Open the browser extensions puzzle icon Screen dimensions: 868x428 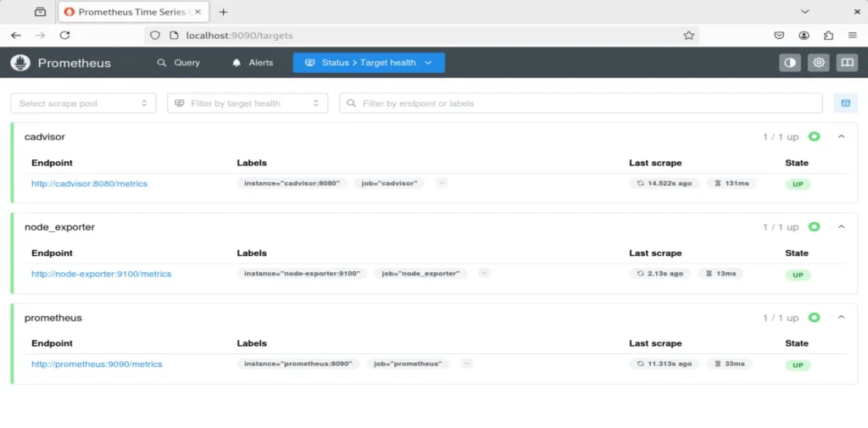coord(828,36)
